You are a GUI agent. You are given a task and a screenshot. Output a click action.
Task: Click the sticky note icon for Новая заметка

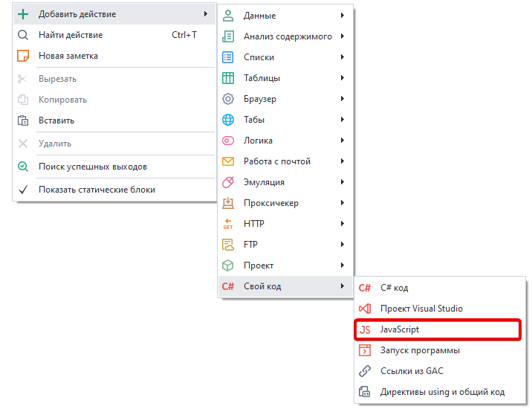coord(23,56)
